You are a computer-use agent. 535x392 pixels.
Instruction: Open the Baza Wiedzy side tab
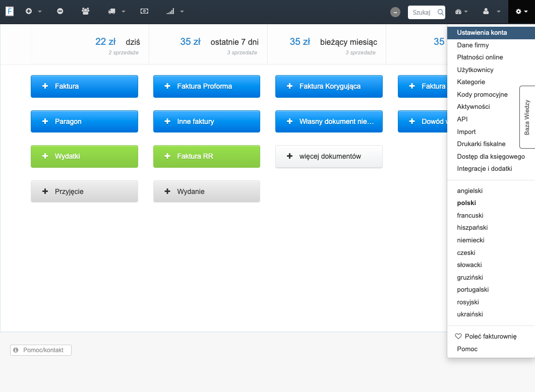[527, 117]
